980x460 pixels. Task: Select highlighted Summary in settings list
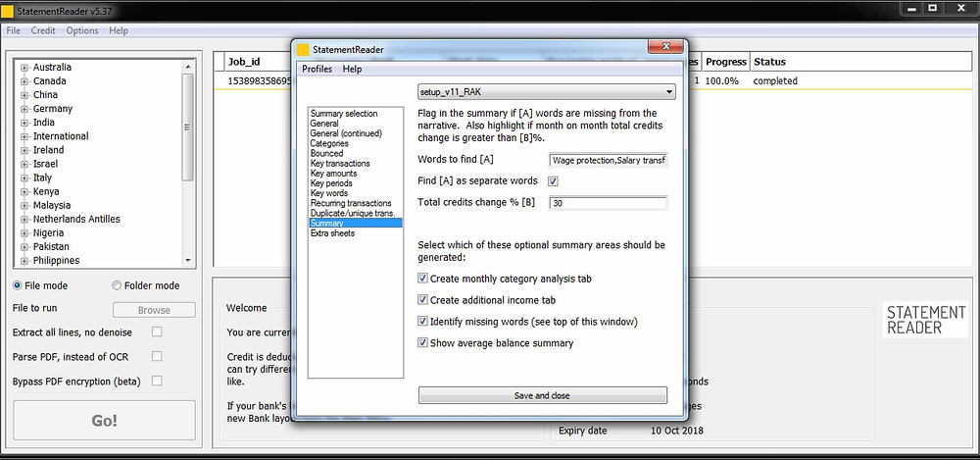[356, 223]
